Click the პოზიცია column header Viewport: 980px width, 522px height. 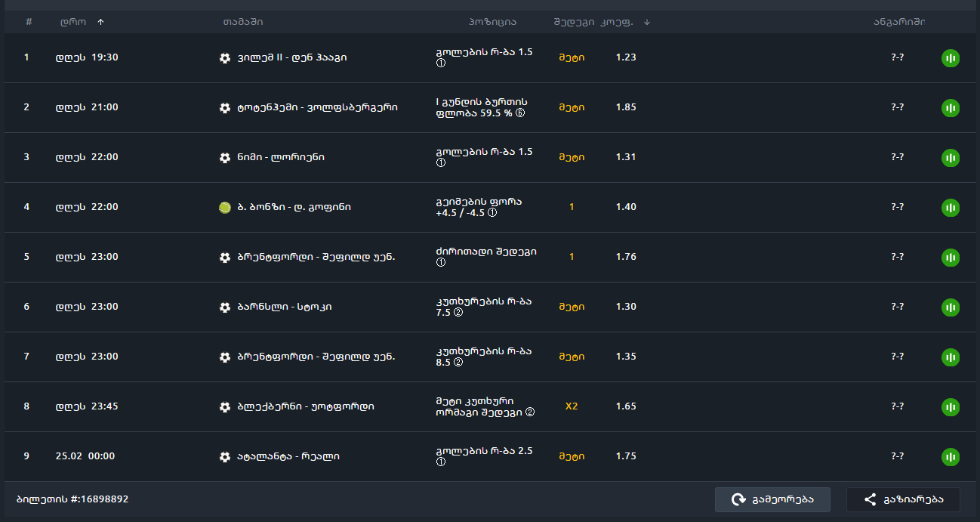pos(492,22)
